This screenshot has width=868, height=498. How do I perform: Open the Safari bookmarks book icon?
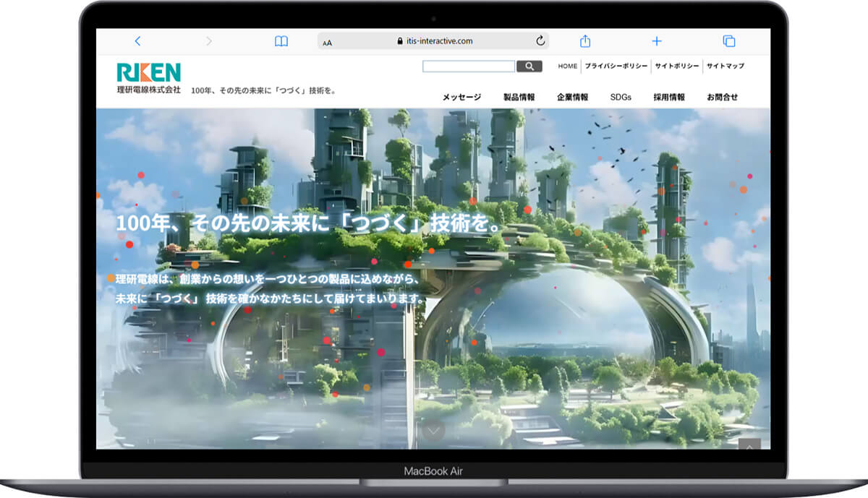[x=281, y=41]
